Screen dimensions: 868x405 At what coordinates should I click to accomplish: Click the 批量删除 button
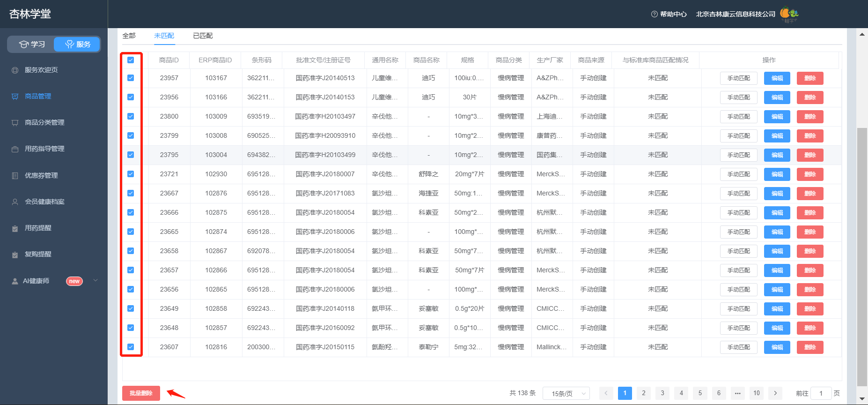[141, 393]
